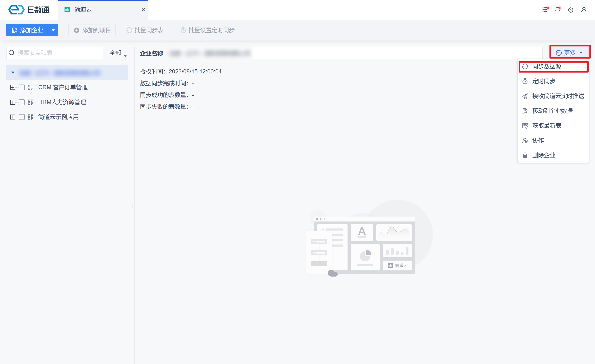Viewport: 595px width, 364px height.
Task: Open the notification bell icon
Action: tap(558, 10)
